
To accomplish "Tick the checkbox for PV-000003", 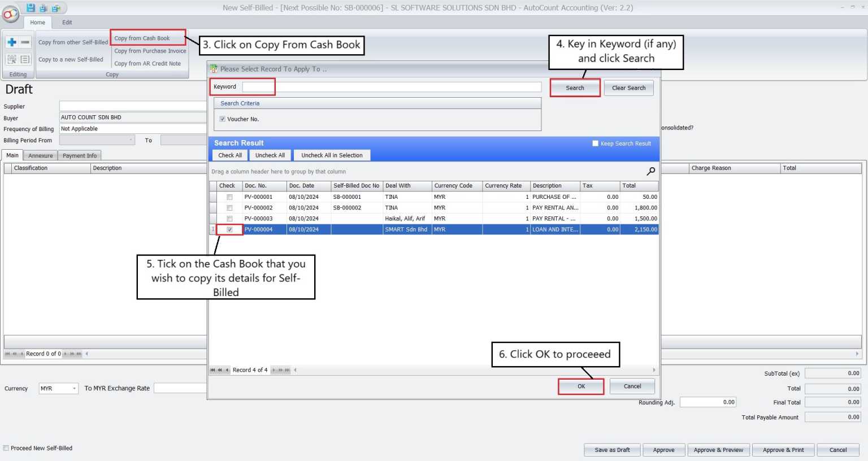I will (x=229, y=219).
